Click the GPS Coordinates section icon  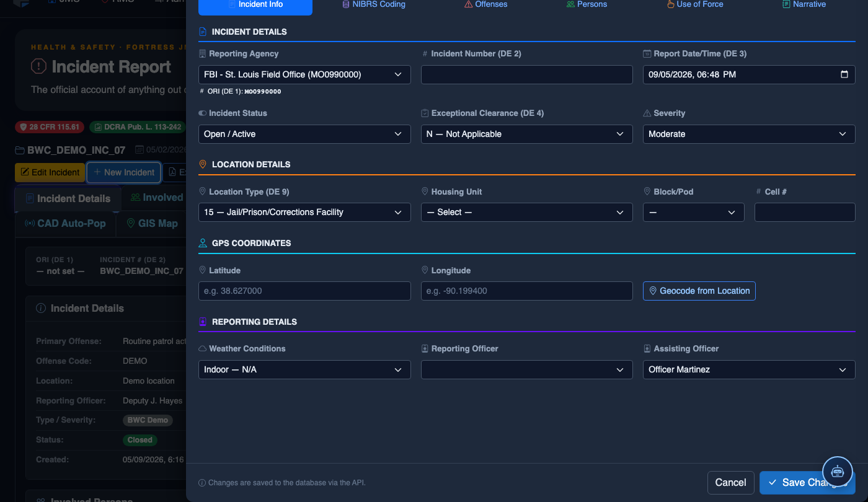[x=202, y=243]
